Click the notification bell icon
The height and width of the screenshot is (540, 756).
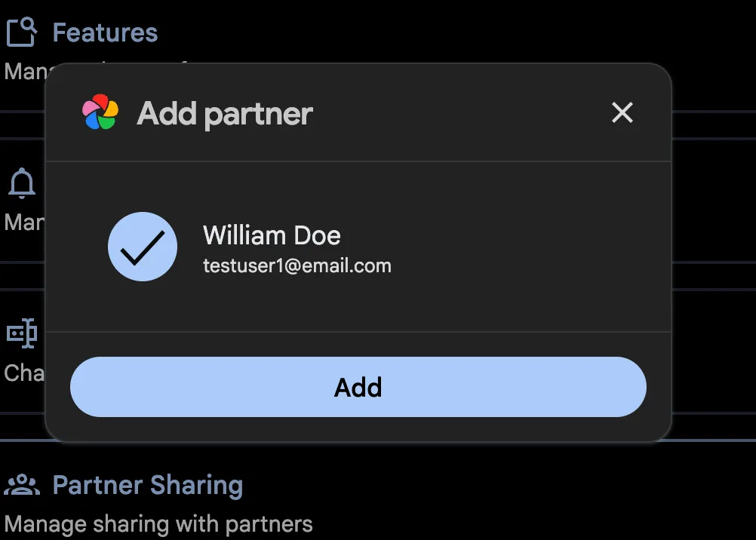point(22,183)
